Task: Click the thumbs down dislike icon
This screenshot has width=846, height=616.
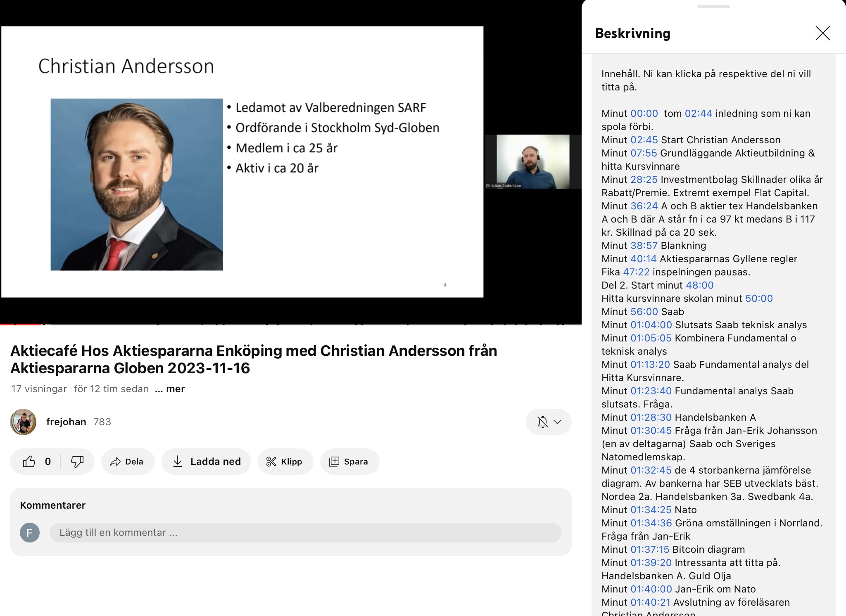Action: [x=77, y=461]
